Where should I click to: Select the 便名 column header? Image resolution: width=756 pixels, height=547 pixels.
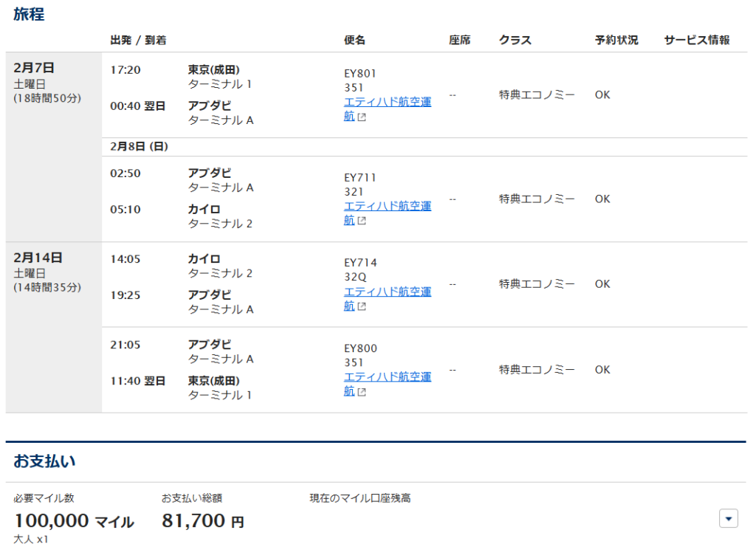coord(354,40)
